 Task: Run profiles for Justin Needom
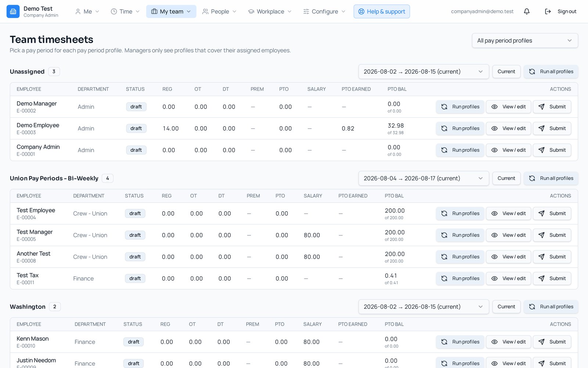pos(460,363)
